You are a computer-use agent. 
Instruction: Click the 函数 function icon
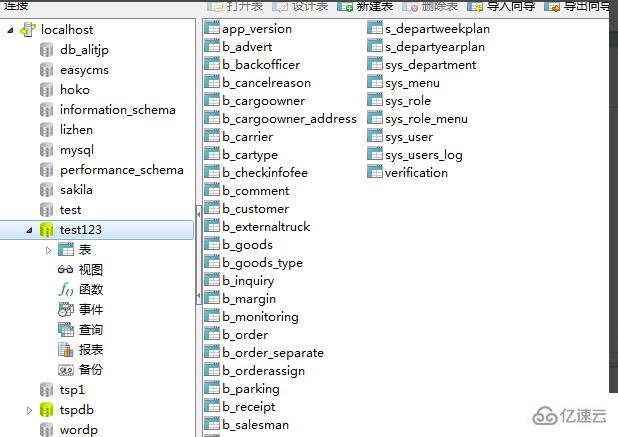(66, 290)
